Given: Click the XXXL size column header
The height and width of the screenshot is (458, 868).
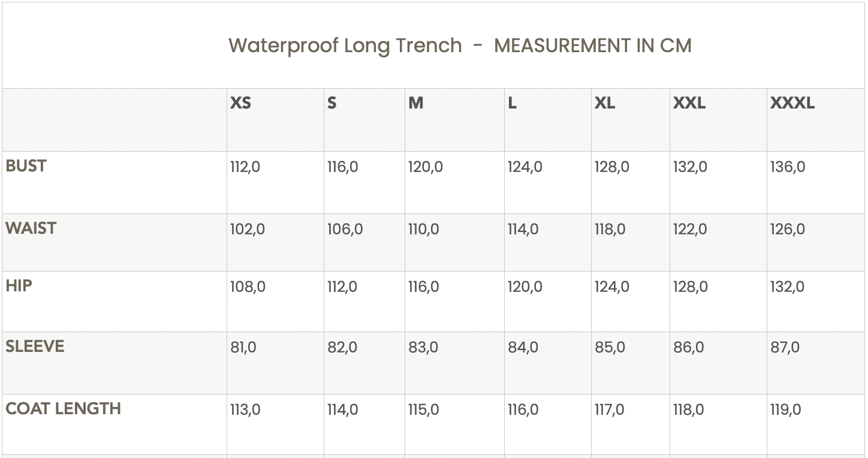Looking at the screenshot, I should (x=792, y=103).
